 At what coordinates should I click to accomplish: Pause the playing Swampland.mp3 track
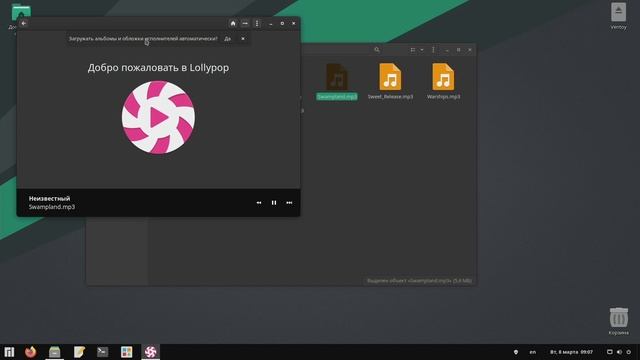coord(274,202)
